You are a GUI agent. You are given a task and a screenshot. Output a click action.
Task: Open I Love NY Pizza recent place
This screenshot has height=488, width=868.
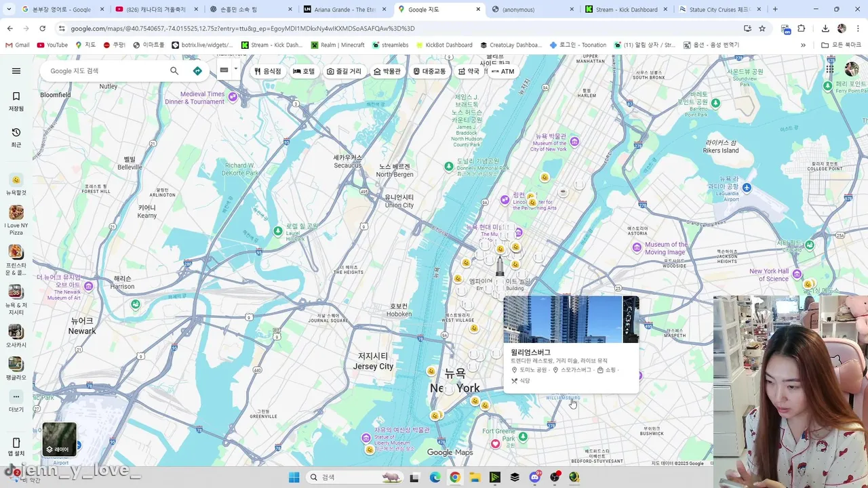click(16, 221)
